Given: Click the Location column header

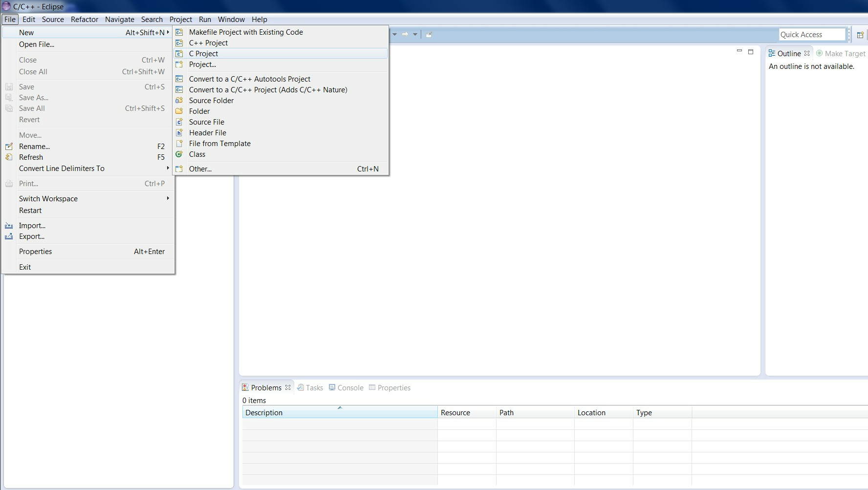Looking at the screenshot, I should [604, 412].
